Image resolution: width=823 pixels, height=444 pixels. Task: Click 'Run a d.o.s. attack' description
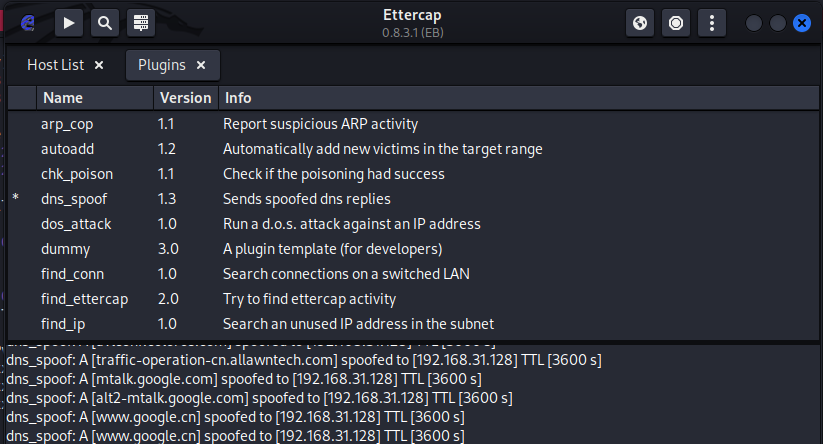(x=352, y=224)
